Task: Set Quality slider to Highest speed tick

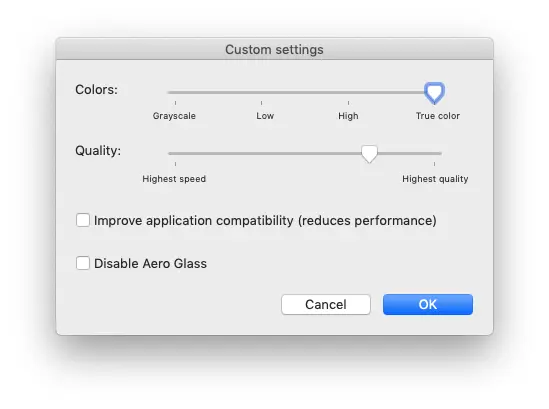Action: click(175, 153)
